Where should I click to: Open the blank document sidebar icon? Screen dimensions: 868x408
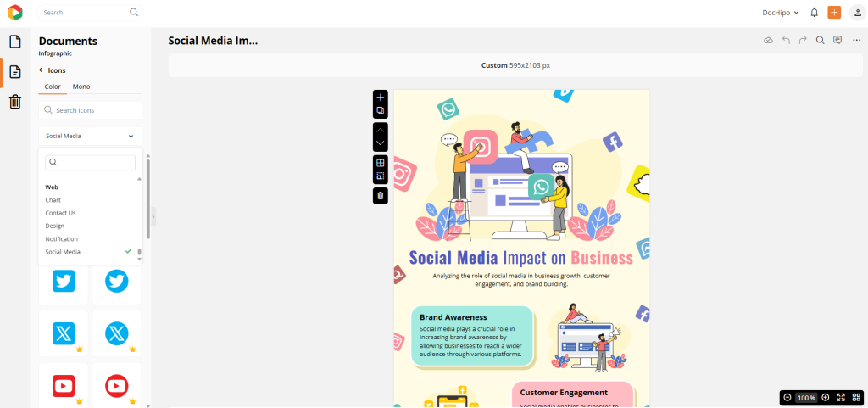point(15,42)
